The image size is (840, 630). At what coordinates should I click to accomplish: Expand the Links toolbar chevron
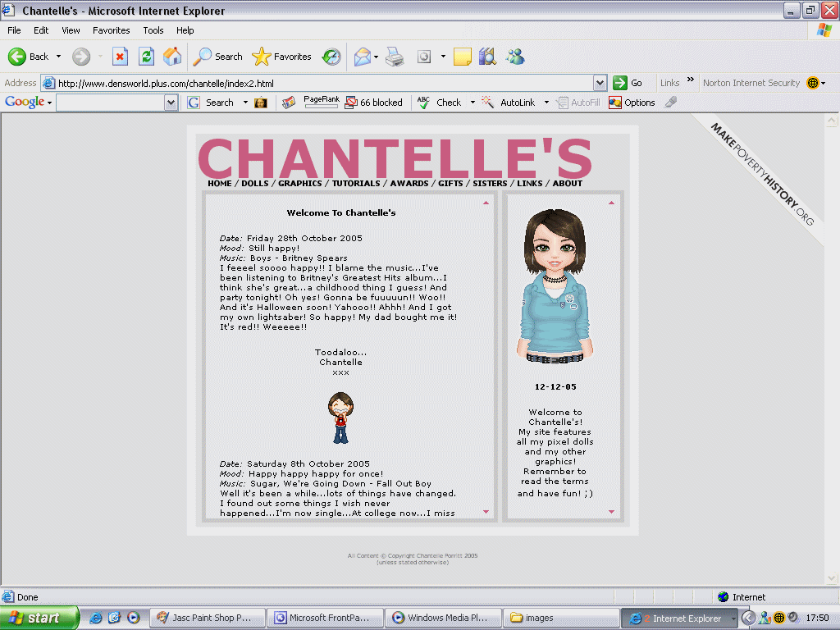tap(691, 80)
